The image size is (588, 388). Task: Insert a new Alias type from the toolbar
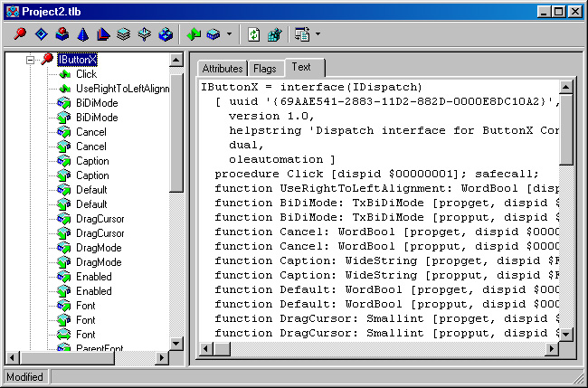[x=103, y=34]
